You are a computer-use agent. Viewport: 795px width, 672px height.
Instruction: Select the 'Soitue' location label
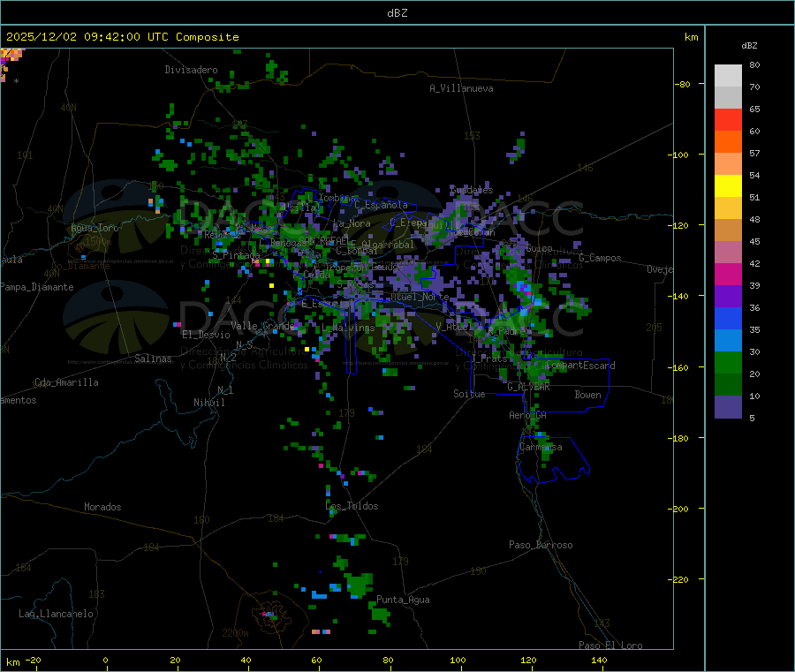[x=469, y=394]
